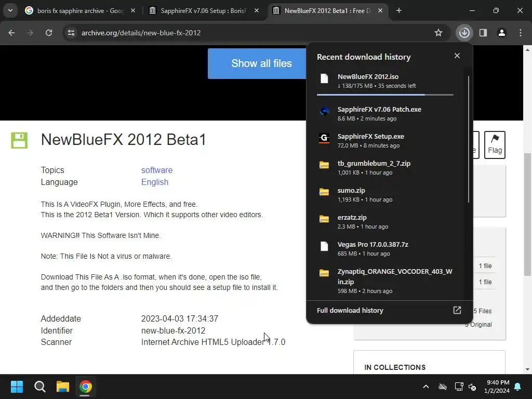Close the boris fx sapphire archive tab
The width and height of the screenshot is (532, 399).
(x=133, y=10)
